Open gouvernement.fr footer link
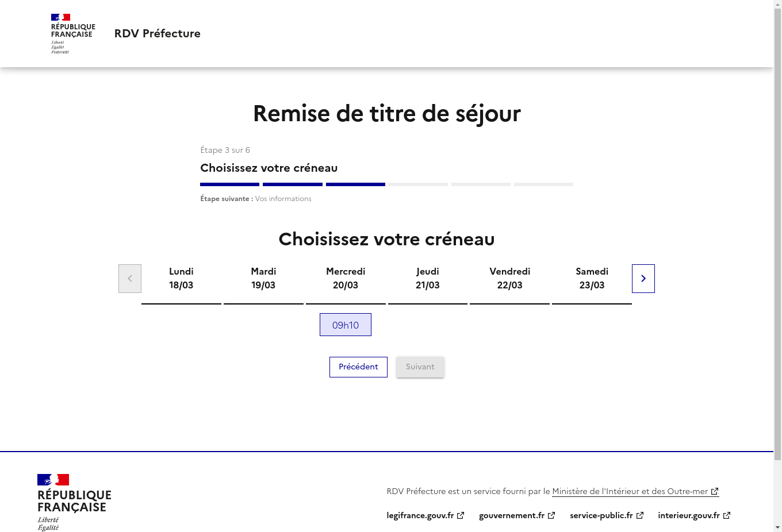 [517, 515]
